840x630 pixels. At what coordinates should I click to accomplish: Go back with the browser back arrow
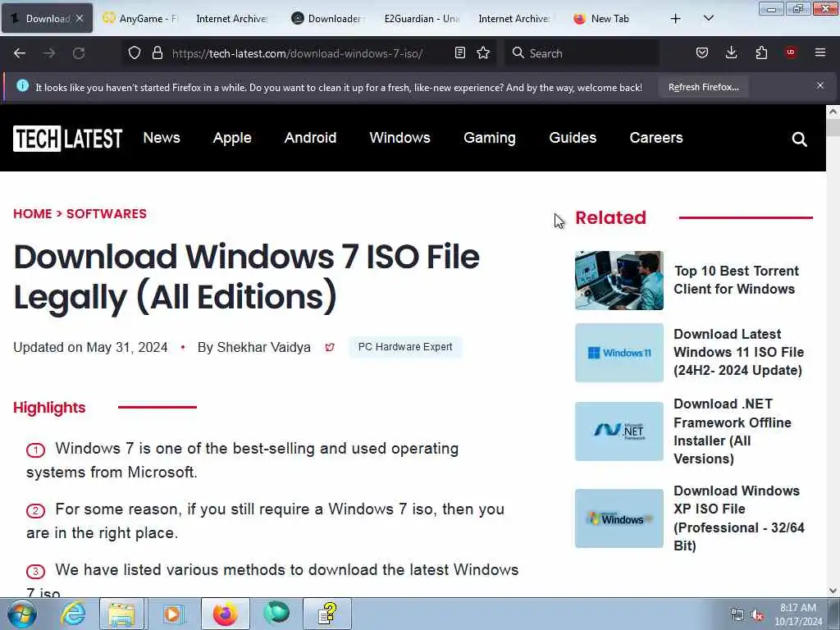20,53
